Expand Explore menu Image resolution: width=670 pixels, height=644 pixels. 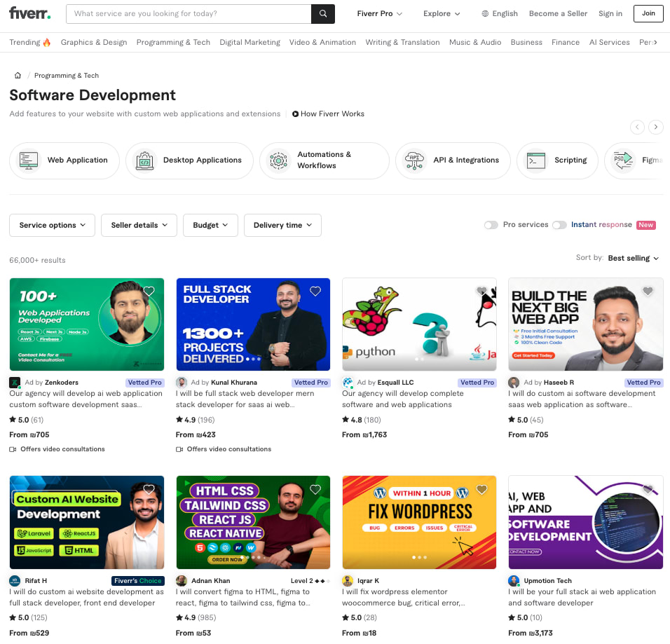point(442,14)
